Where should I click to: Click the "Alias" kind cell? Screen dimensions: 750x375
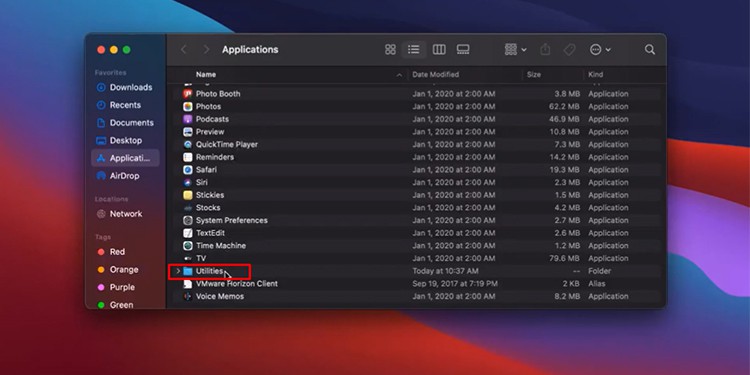tap(596, 284)
